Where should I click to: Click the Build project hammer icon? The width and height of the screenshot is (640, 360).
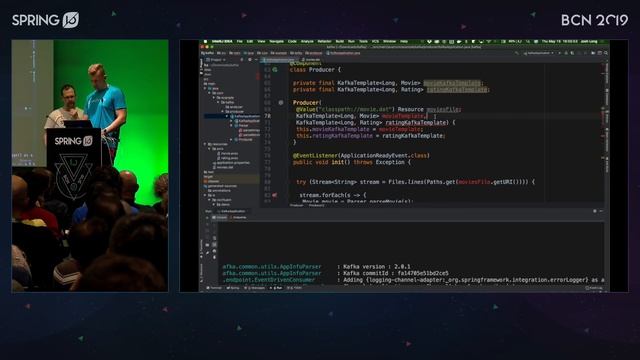(517, 53)
